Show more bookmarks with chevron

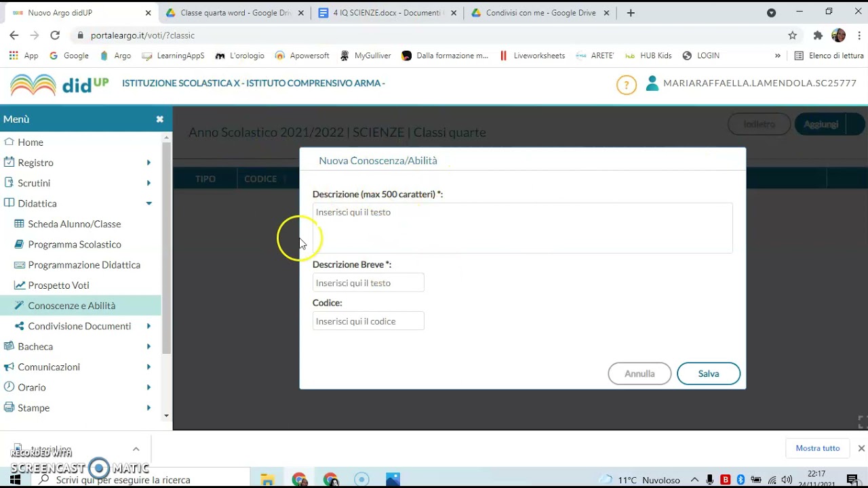tap(777, 56)
